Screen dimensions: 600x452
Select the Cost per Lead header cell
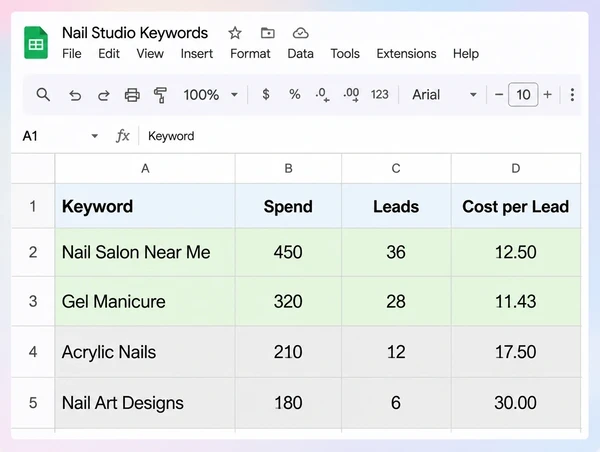click(x=516, y=206)
